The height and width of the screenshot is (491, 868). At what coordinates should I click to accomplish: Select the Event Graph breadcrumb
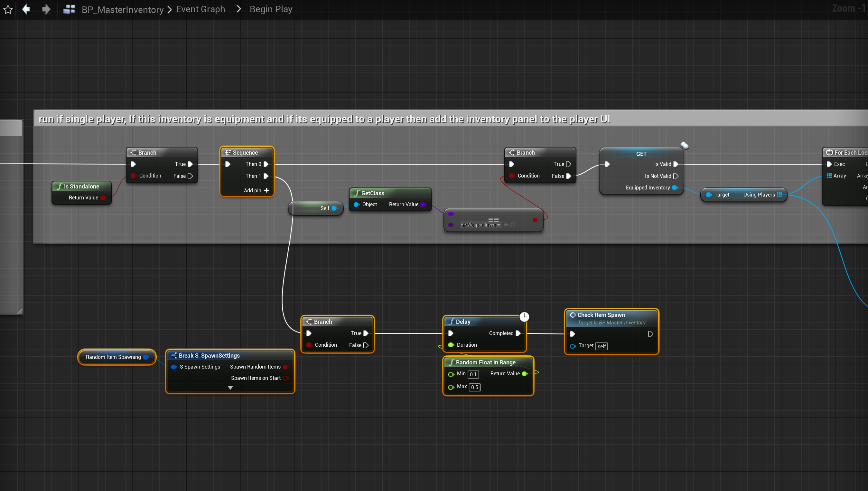click(201, 9)
